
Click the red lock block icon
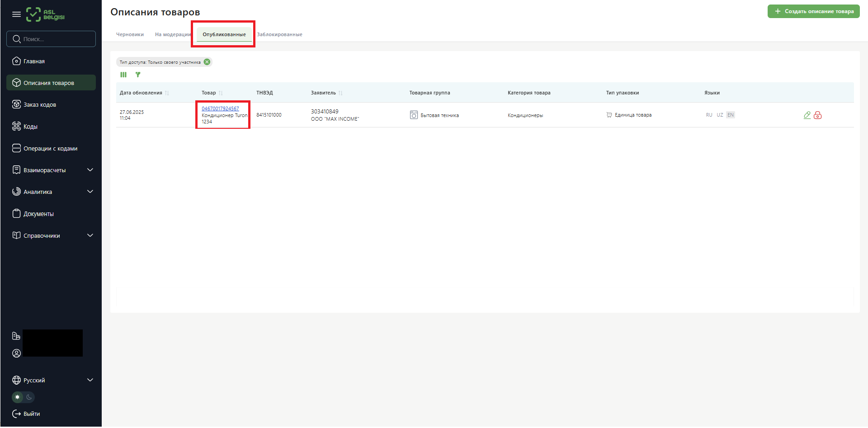click(817, 115)
